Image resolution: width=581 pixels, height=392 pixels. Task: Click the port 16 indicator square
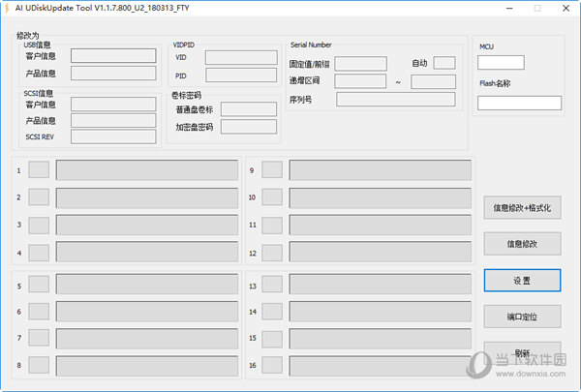(x=272, y=365)
